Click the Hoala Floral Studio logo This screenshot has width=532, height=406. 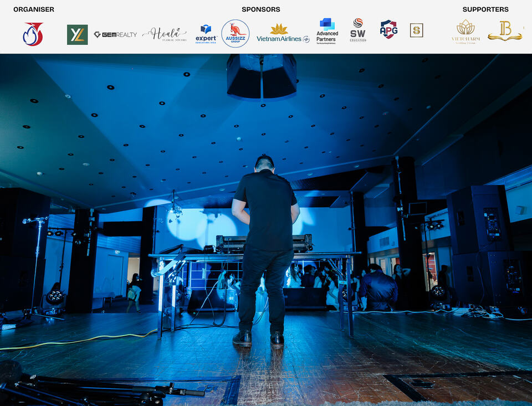165,34
